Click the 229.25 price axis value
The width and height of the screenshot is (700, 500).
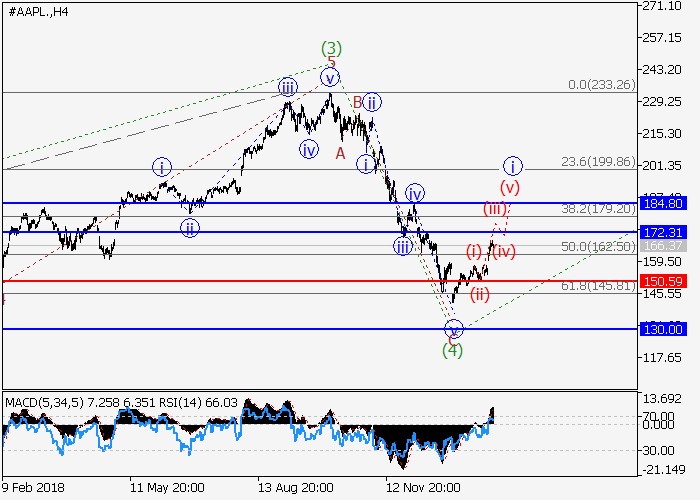[x=662, y=102]
